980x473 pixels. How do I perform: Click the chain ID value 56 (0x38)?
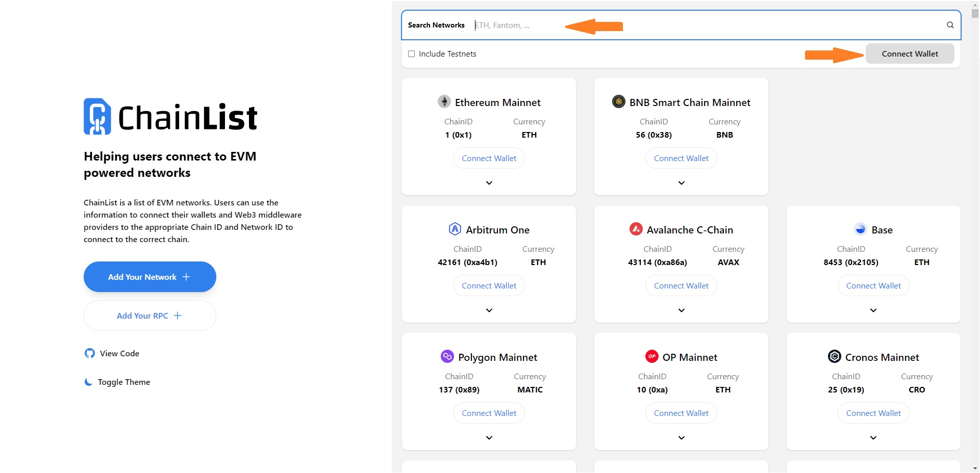tap(654, 135)
